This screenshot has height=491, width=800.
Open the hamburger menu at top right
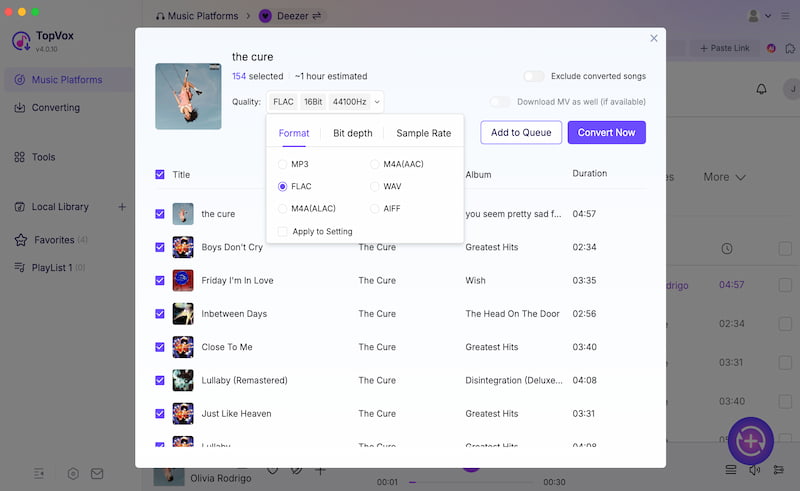(785, 16)
